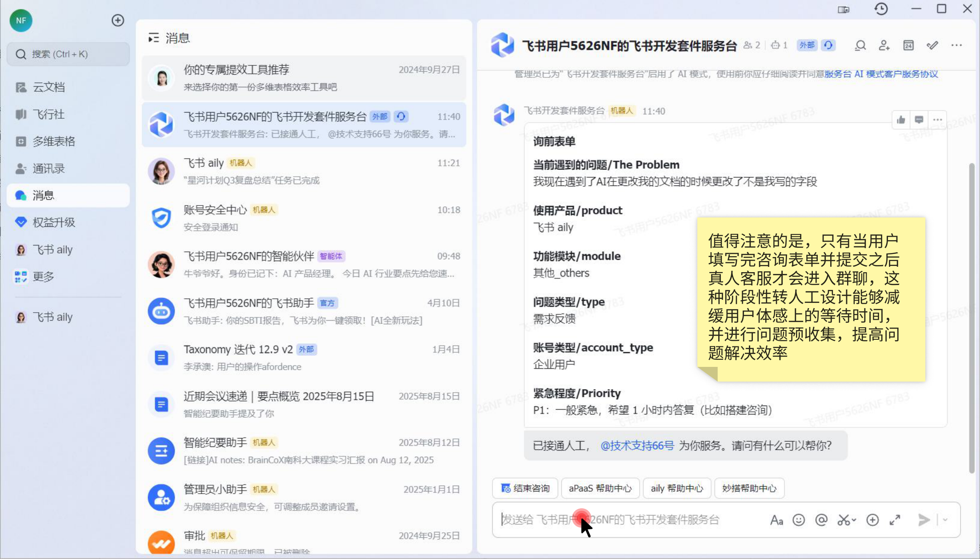Viewport: 980px width, 559px height.
Task: Click the plus create button in sidebar
Action: (x=118, y=20)
